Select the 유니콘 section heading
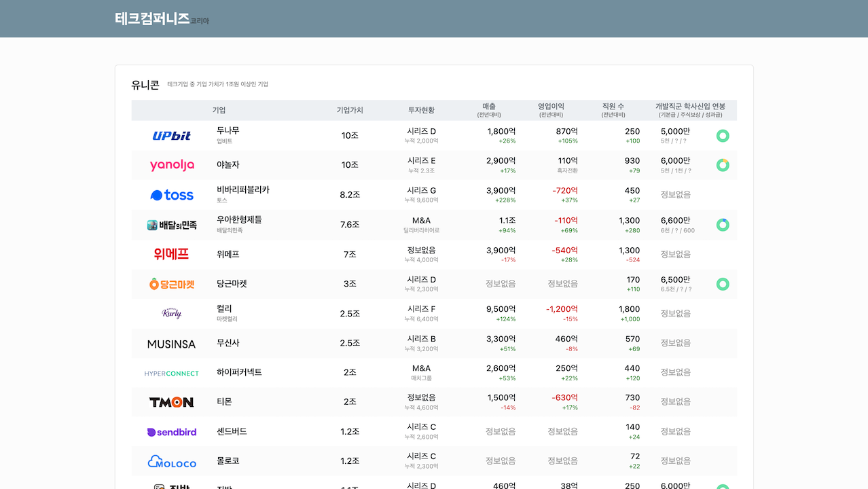The image size is (868, 489). (145, 84)
